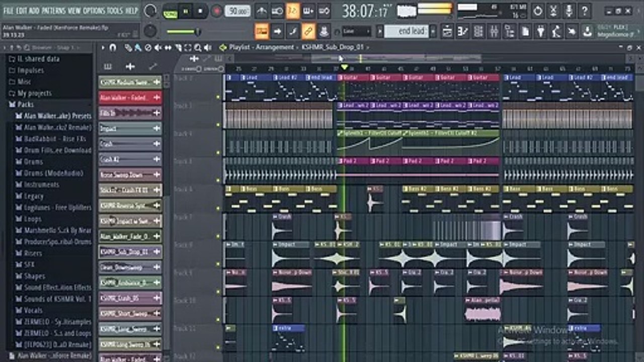
Task: Select the Playlist Zoom tool
Action: click(198, 48)
